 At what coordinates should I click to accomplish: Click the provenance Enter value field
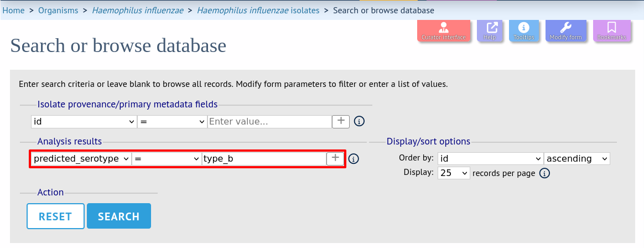(269, 122)
